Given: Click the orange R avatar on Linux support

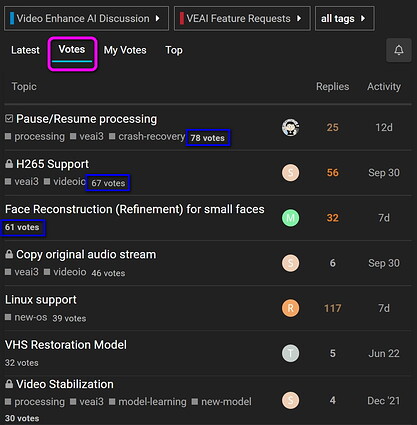Looking at the screenshot, I should (290, 308).
